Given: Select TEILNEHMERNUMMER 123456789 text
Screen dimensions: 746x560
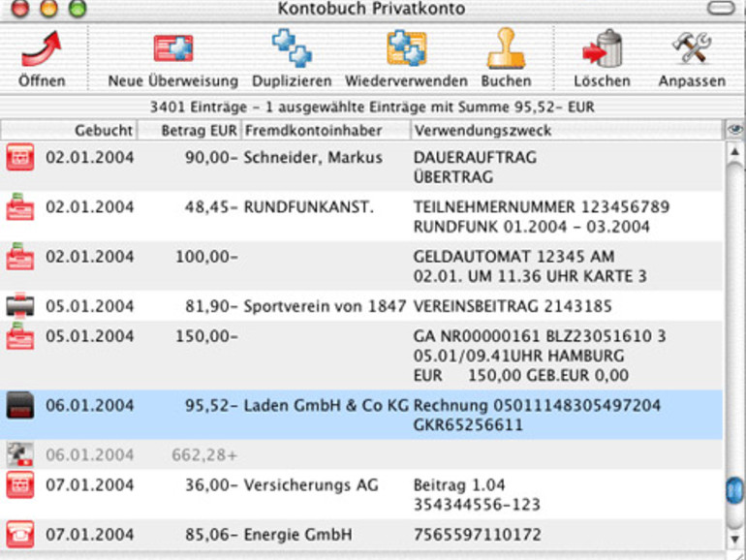Looking at the screenshot, I should [x=542, y=207].
